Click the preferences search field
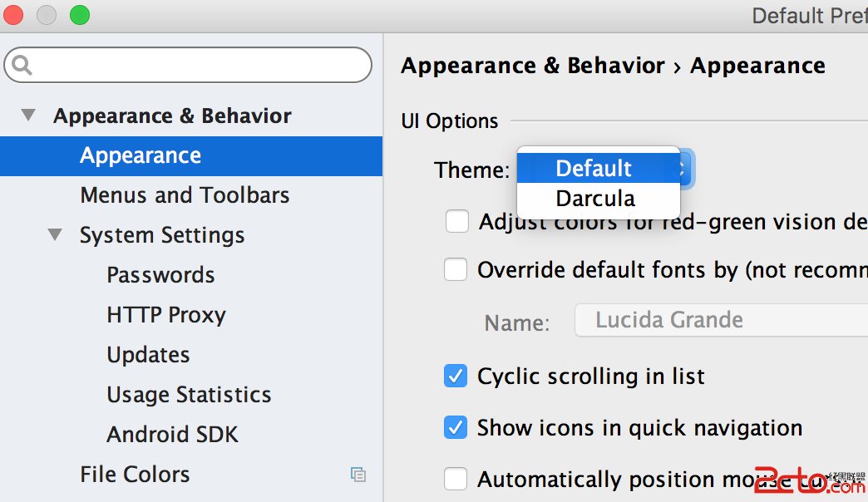This screenshot has height=502, width=868. coord(198,65)
